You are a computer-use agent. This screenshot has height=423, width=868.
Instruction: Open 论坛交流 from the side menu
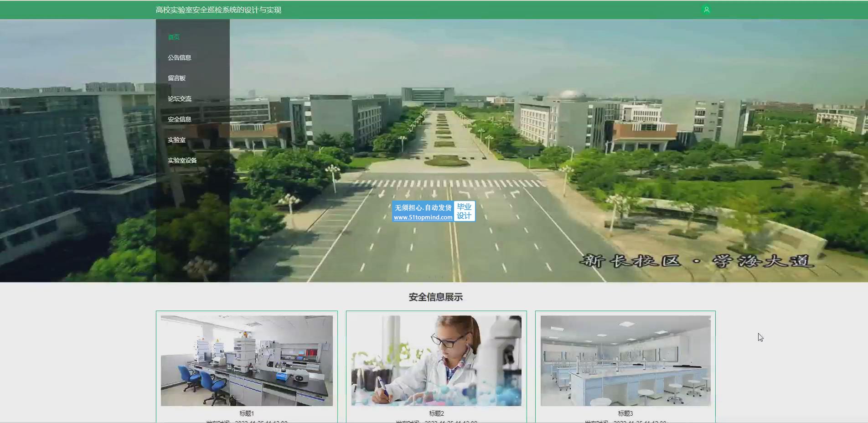tap(179, 98)
